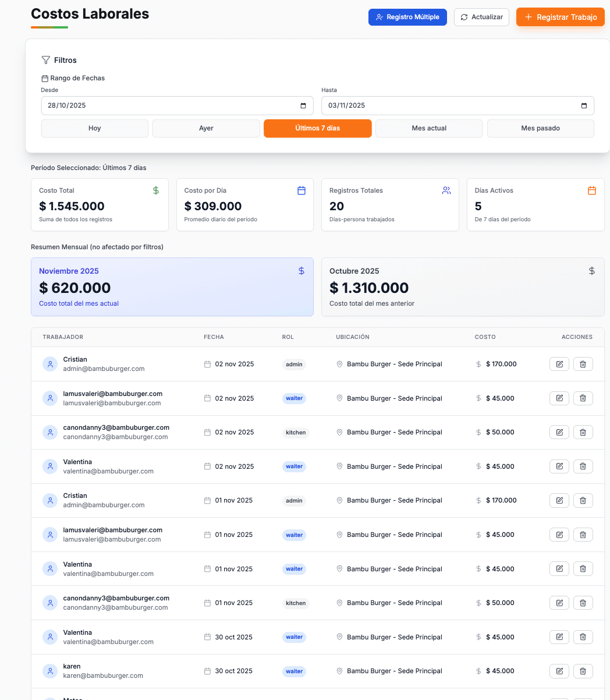610x700 pixels.
Task: Click the calendar icon on the Días Activos card
Action: coord(591,190)
